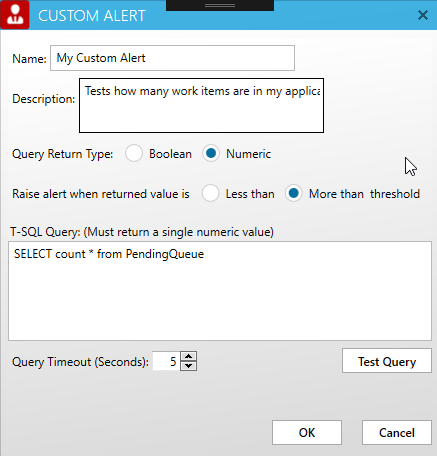Click the CUSTOM ALERT title text
Screen dimensions: 437x456
click(92, 16)
